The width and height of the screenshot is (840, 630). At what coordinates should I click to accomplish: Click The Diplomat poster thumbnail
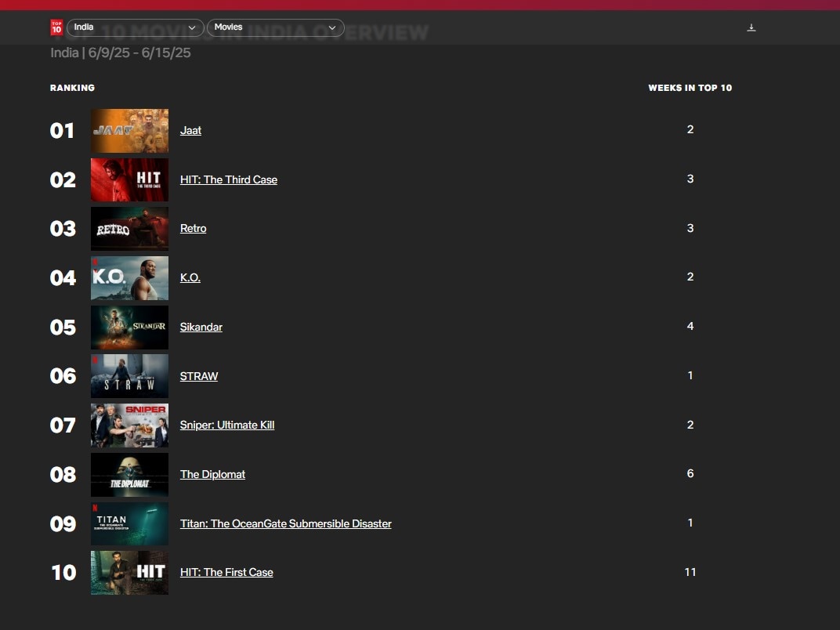click(x=129, y=475)
